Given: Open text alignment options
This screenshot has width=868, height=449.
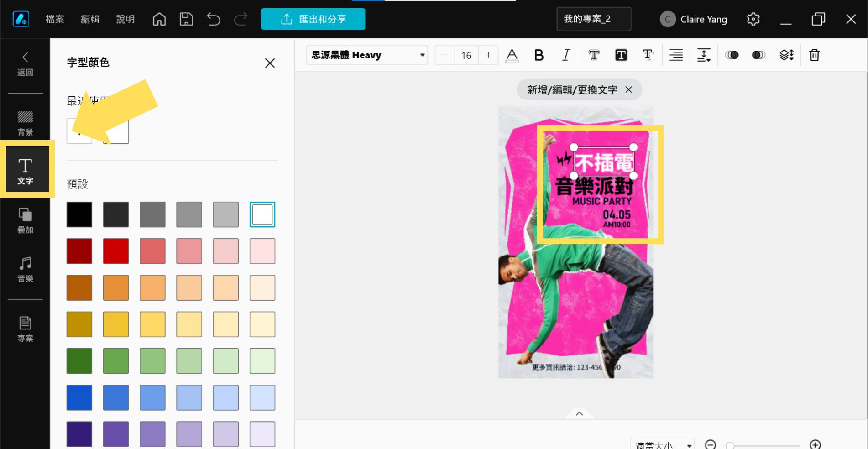Looking at the screenshot, I should [676, 55].
